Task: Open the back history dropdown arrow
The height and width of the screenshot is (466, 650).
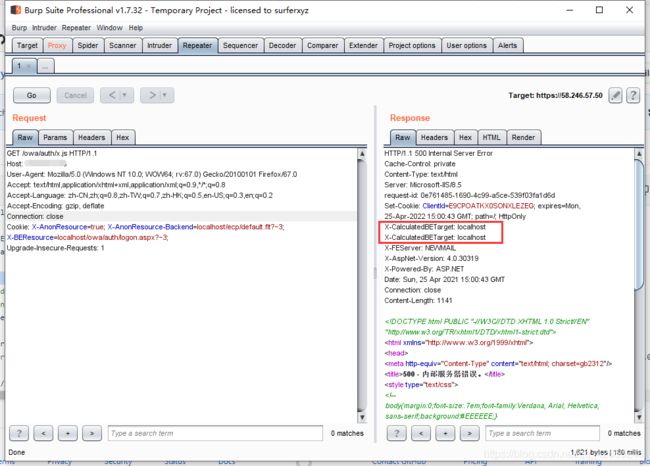Action: point(124,95)
